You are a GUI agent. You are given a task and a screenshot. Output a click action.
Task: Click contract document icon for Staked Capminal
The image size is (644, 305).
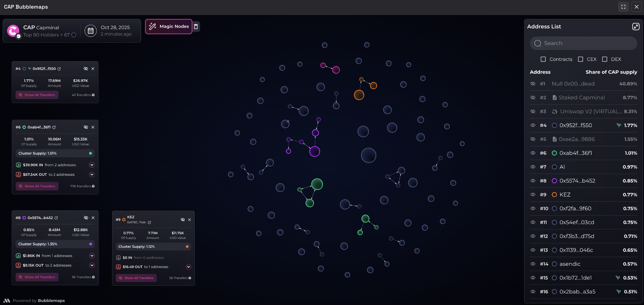pyautogui.click(x=554, y=98)
